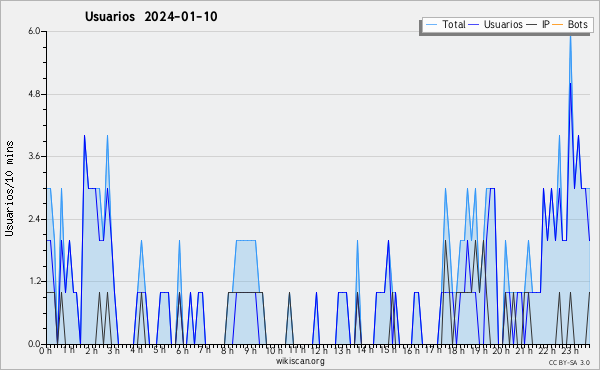Click the '8 h' x-axis label
600x370 pixels.
coord(227,350)
